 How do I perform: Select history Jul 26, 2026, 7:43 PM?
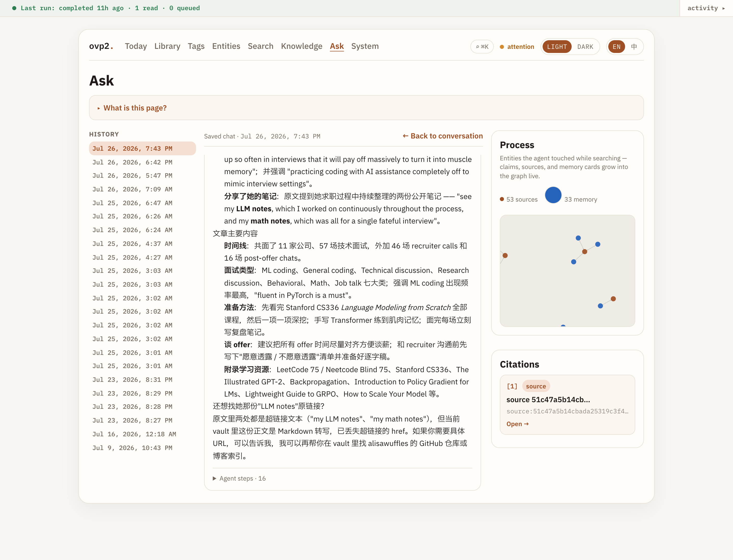142,148
